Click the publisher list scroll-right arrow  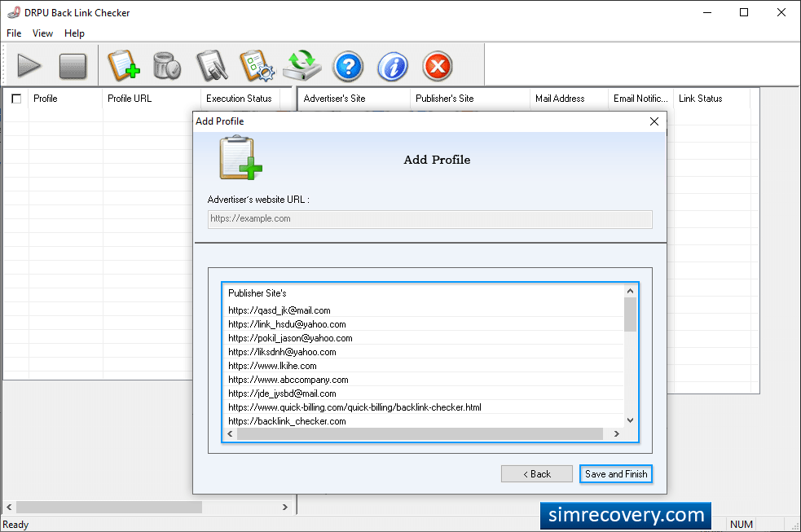[x=617, y=434]
